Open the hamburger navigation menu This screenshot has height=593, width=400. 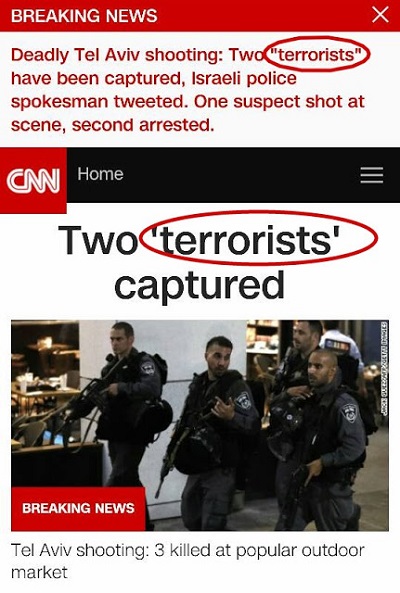click(372, 175)
